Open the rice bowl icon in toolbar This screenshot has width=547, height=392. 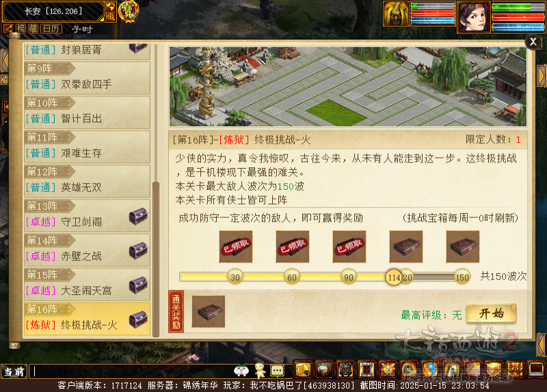pos(324,369)
